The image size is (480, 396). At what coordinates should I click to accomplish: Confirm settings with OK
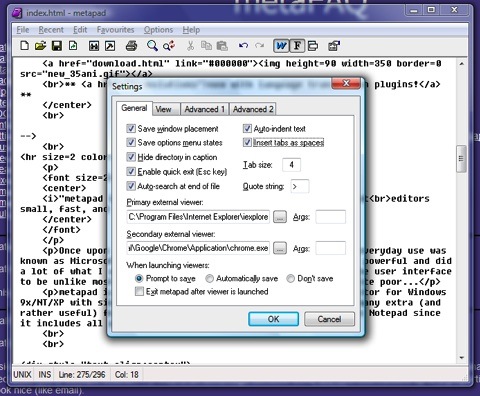(x=273, y=319)
